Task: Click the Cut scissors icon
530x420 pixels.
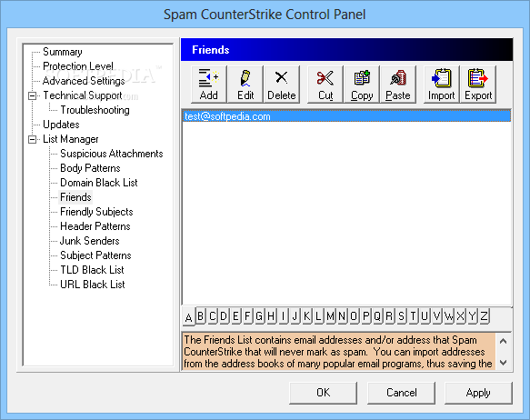Action: tap(325, 85)
